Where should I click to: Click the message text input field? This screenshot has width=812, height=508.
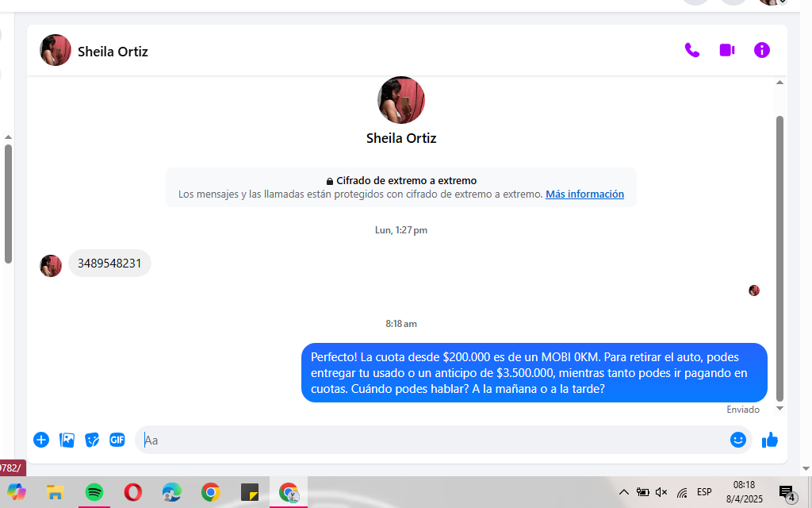[x=428, y=440]
